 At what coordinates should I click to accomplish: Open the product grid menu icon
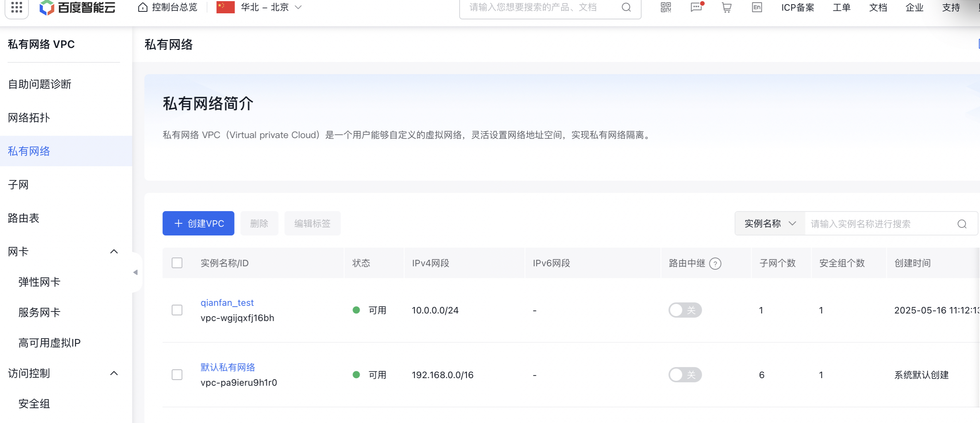17,7
